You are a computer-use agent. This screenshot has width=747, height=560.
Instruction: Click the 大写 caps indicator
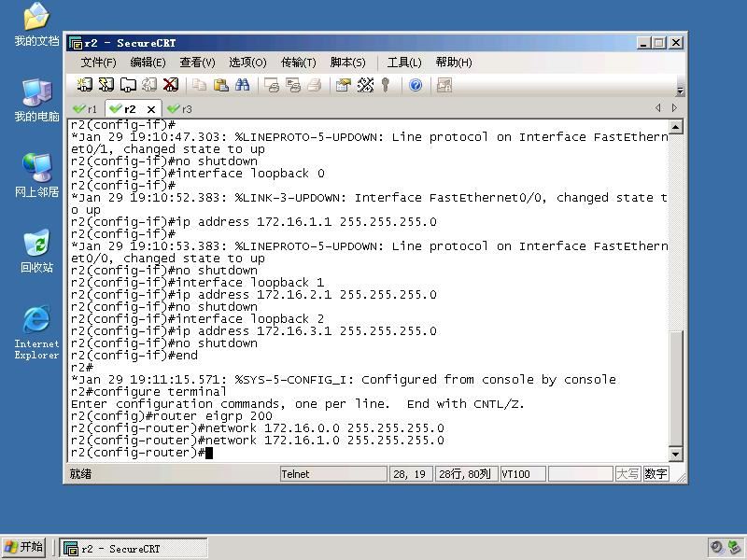pyautogui.click(x=627, y=474)
